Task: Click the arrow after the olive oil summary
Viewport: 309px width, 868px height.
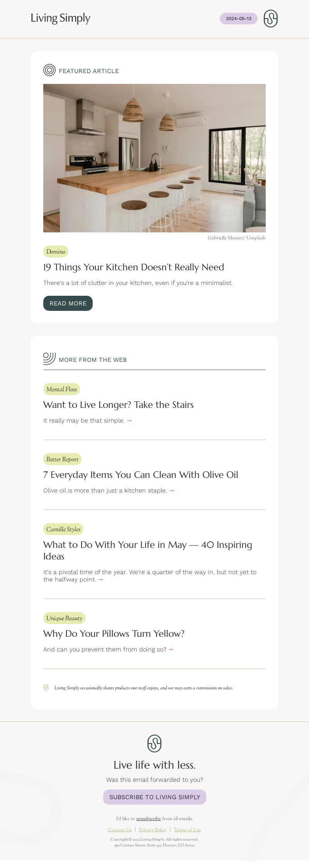Action: click(x=172, y=491)
